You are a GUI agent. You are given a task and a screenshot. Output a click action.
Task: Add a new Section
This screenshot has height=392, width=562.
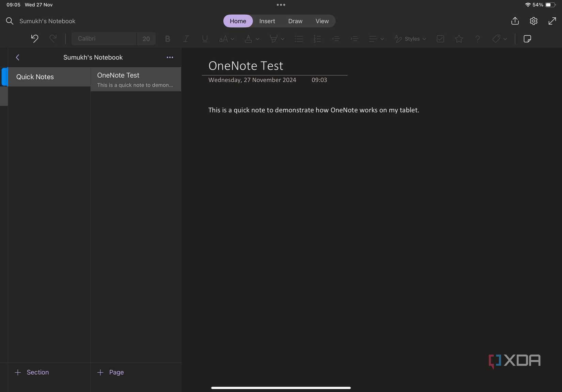tap(32, 372)
